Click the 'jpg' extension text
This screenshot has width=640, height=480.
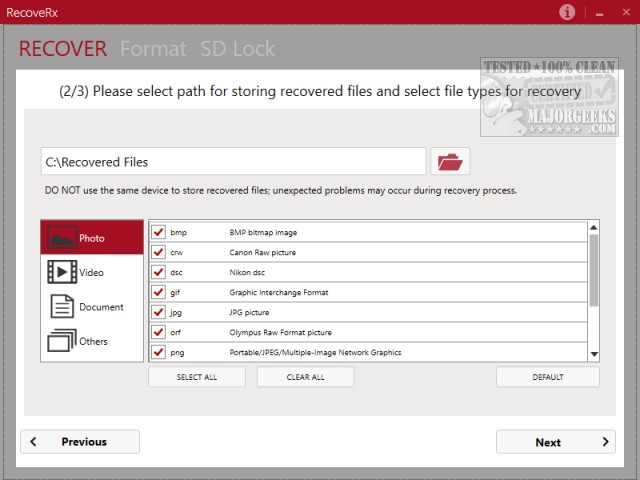(x=176, y=312)
